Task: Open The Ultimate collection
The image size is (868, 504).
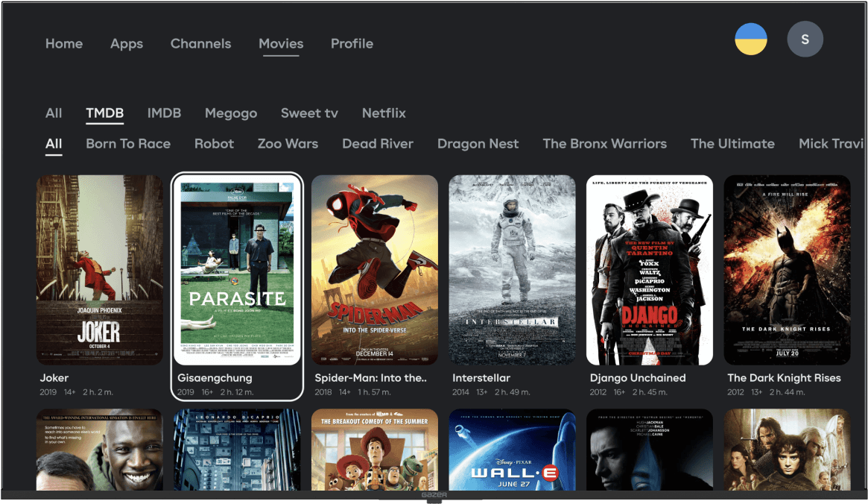Action: pyautogui.click(x=733, y=144)
